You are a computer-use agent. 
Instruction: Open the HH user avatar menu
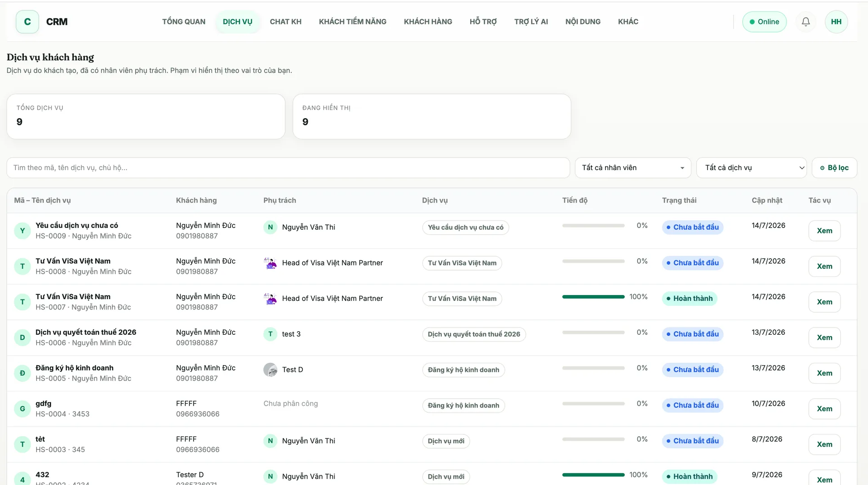[836, 22]
